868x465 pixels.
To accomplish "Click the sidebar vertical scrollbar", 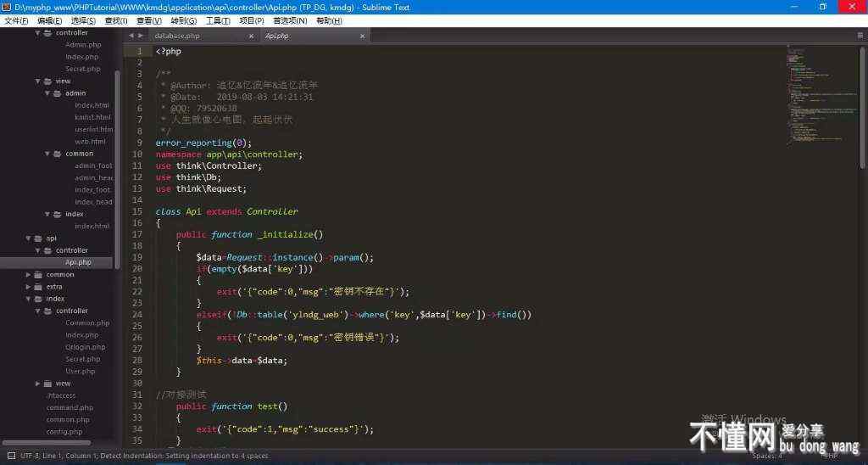I will (117, 169).
